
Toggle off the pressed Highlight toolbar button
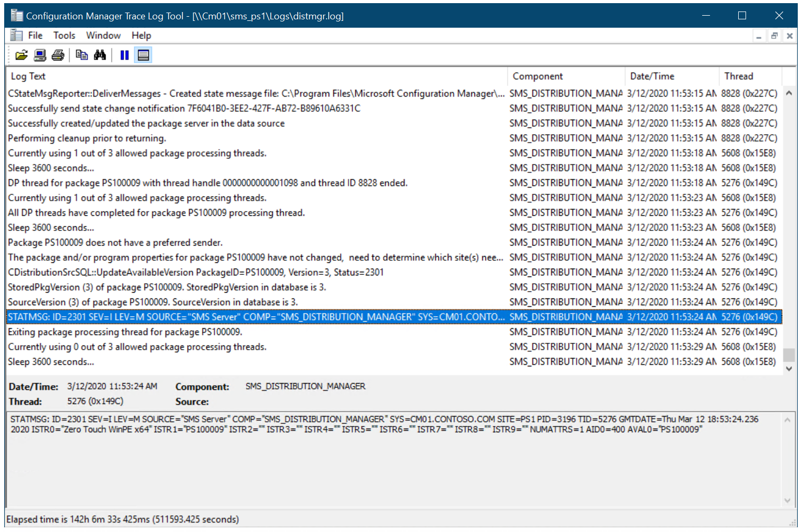(143, 55)
